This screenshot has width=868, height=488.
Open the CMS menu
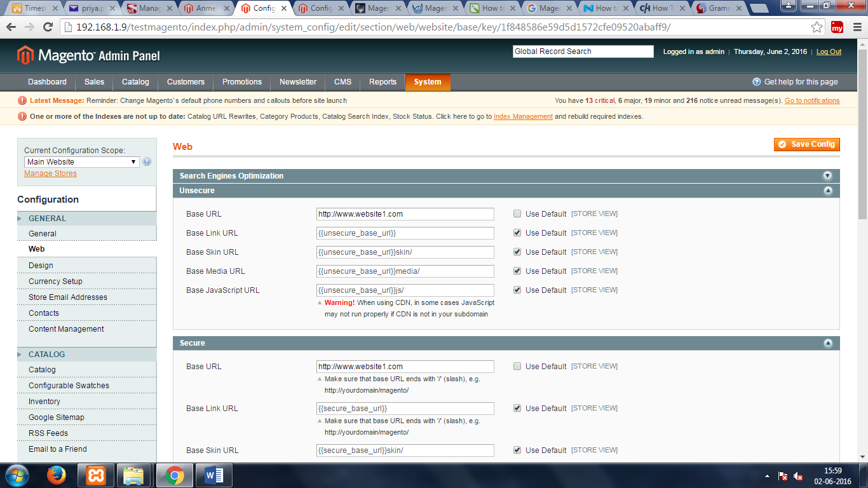pyautogui.click(x=342, y=82)
